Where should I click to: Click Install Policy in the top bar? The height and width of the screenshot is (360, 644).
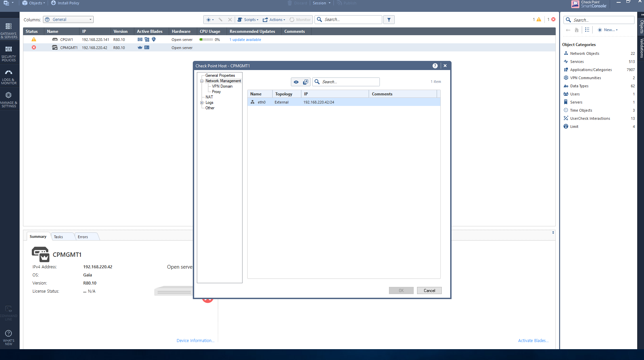[65, 3]
